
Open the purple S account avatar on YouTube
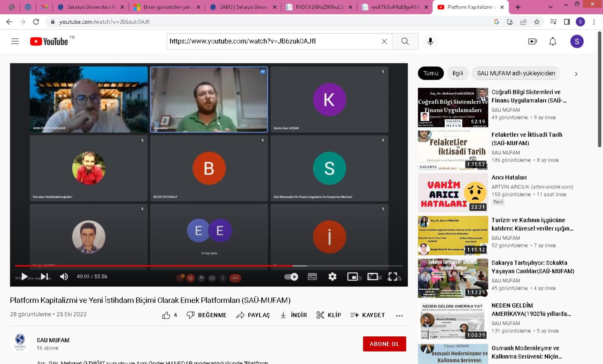(577, 41)
